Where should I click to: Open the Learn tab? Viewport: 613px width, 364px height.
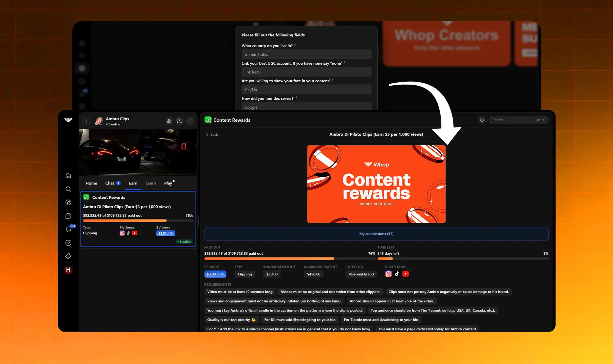coord(151,183)
